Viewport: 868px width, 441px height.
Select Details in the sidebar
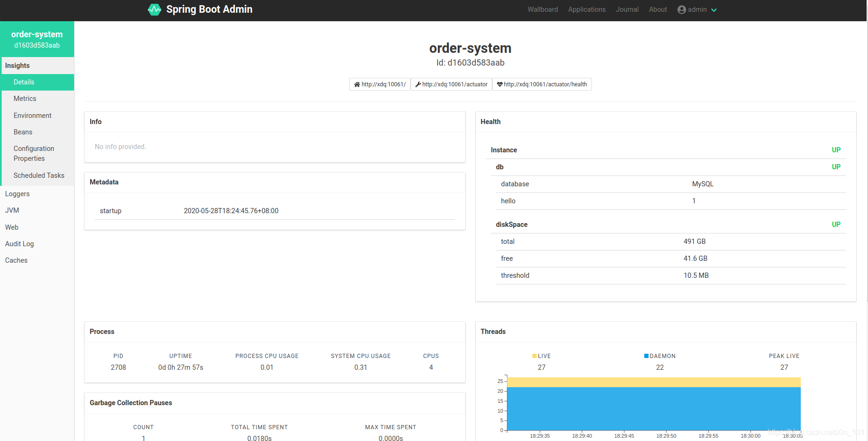(38, 82)
